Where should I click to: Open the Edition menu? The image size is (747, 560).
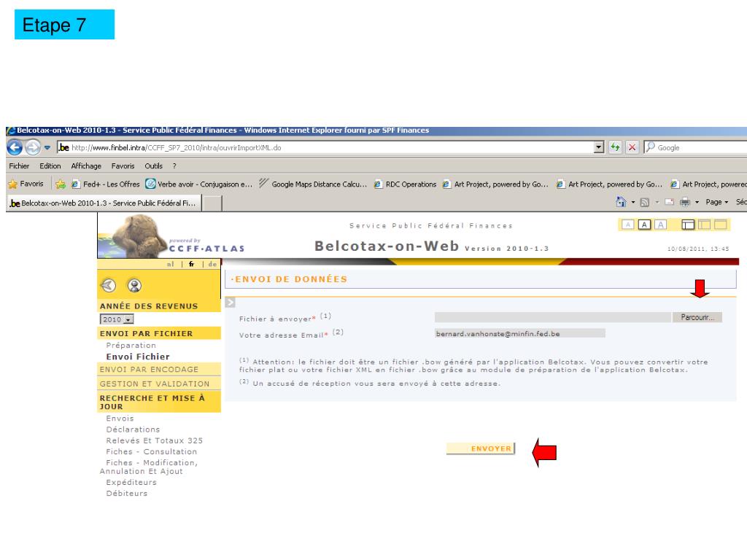(x=50, y=166)
